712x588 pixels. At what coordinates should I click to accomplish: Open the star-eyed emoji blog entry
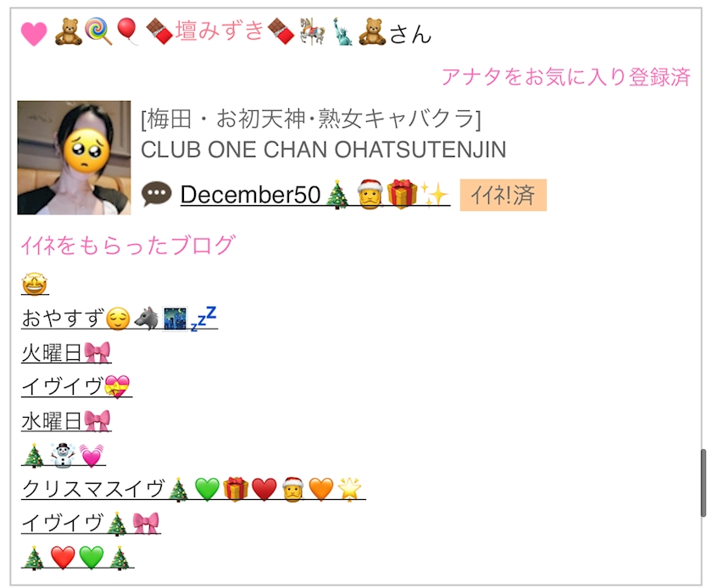coord(35,285)
